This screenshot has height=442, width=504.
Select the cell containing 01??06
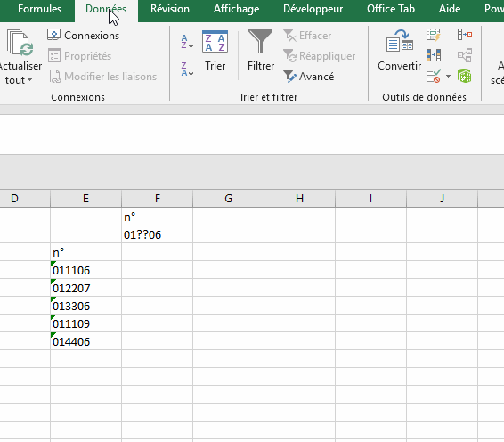pyautogui.click(x=158, y=234)
